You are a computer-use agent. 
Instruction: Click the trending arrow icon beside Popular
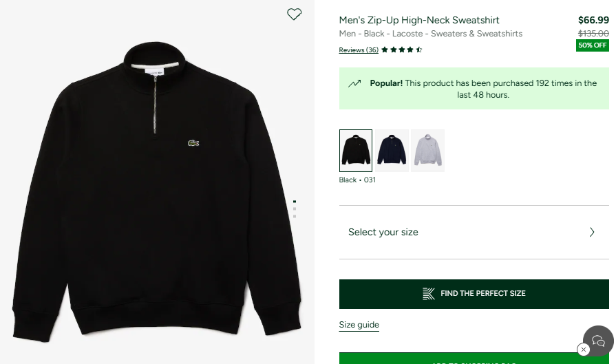[x=354, y=83]
